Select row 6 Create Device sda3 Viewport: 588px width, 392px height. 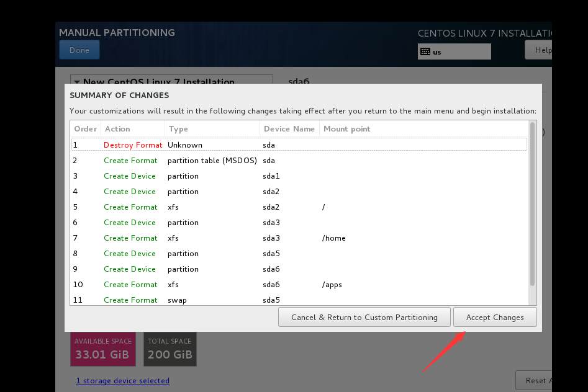pyautogui.click(x=299, y=222)
